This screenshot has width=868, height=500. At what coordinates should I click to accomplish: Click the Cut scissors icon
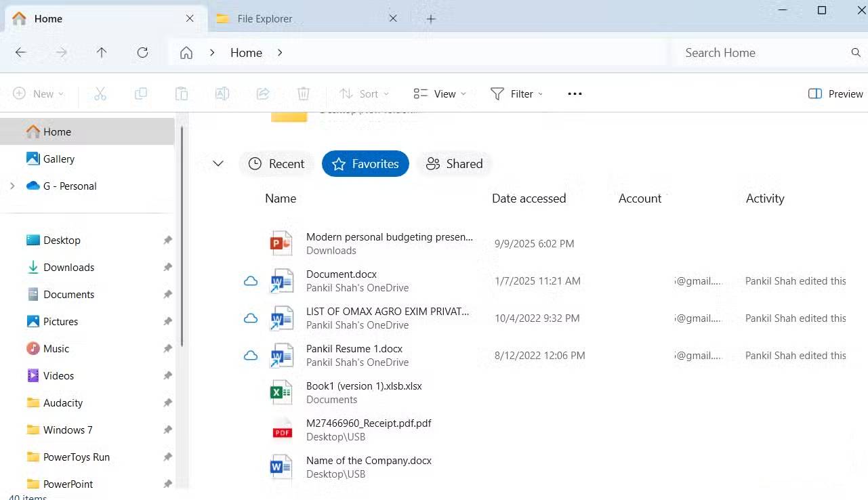pyautogui.click(x=100, y=94)
